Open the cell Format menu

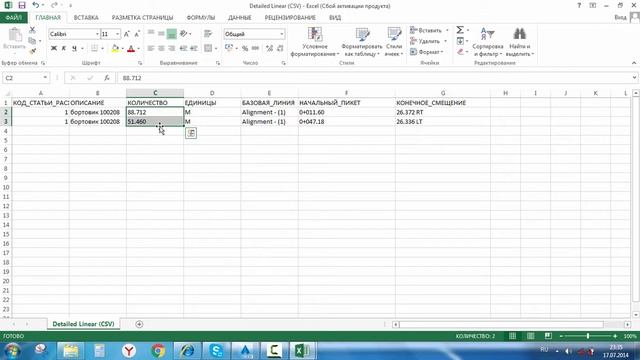tap(427, 52)
